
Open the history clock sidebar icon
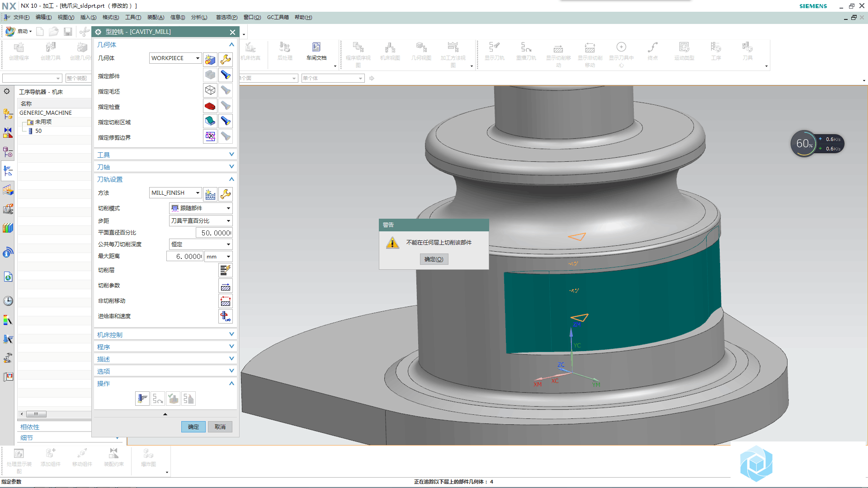point(8,301)
